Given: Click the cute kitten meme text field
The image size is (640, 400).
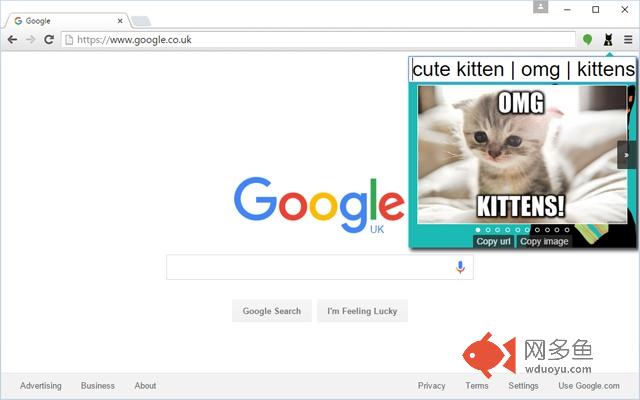Looking at the screenshot, I should pyautogui.click(x=523, y=69).
